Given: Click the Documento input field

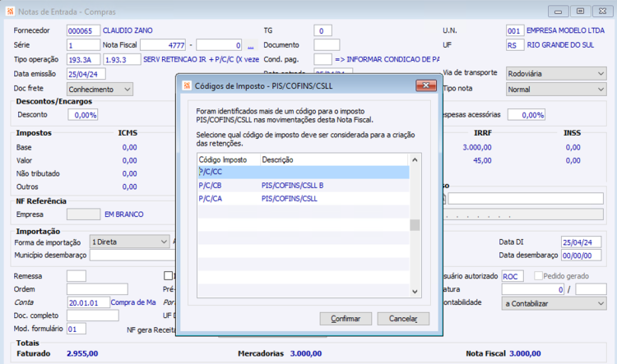Looking at the screenshot, I should pos(327,45).
